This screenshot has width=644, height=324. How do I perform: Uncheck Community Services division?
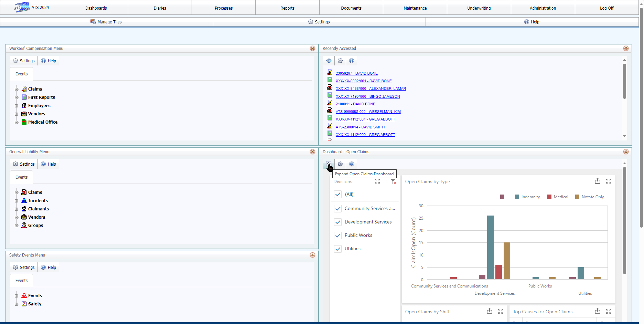pyautogui.click(x=338, y=209)
